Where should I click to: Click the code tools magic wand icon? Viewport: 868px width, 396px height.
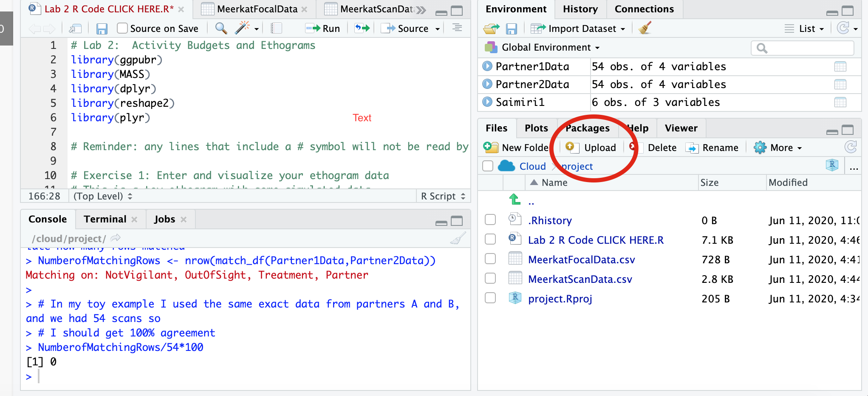[242, 28]
